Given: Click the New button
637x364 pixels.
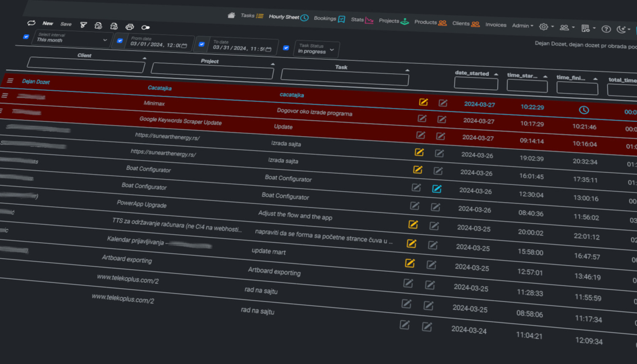Looking at the screenshot, I should click(48, 23).
